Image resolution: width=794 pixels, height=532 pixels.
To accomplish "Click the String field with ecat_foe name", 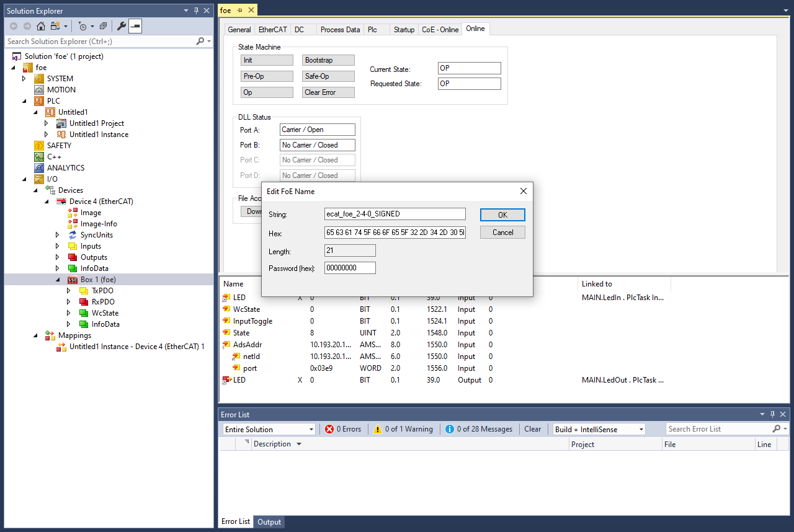I will point(395,214).
